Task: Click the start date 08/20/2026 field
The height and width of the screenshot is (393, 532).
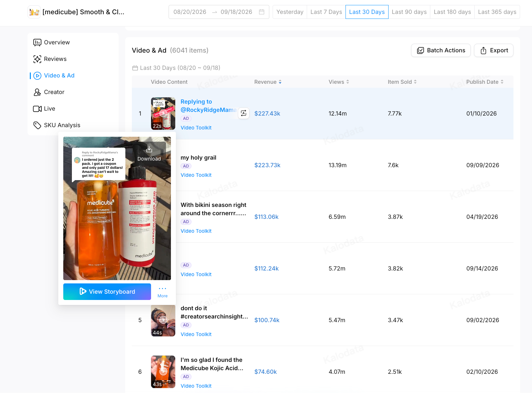Action: tap(190, 12)
